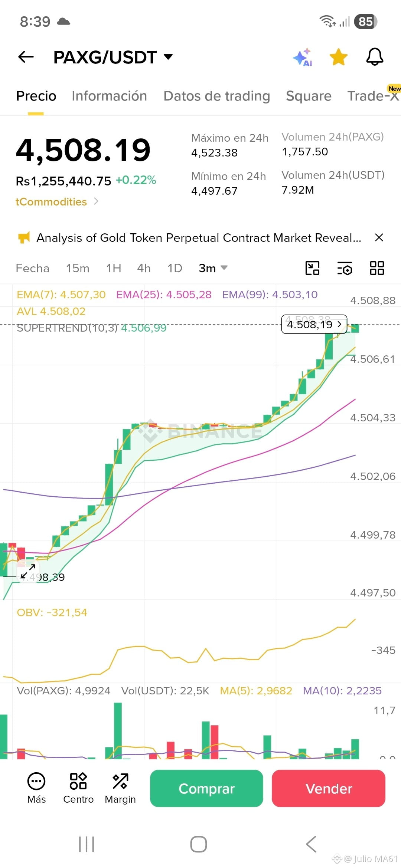Tap the Vender sell button
Image resolution: width=401 pixels, height=868 pixels.
tap(329, 788)
